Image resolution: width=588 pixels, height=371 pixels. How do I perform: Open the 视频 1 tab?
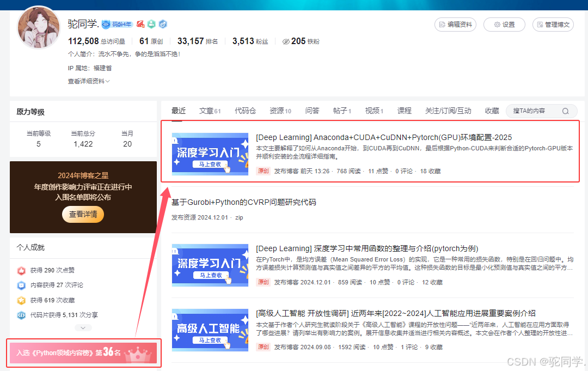(x=374, y=111)
